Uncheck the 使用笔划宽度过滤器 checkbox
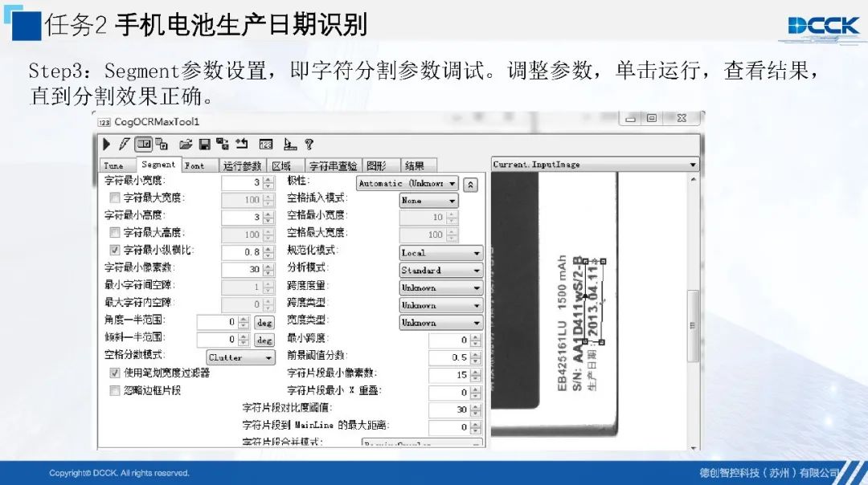This screenshot has width=868, height=485. coord(114,373)
